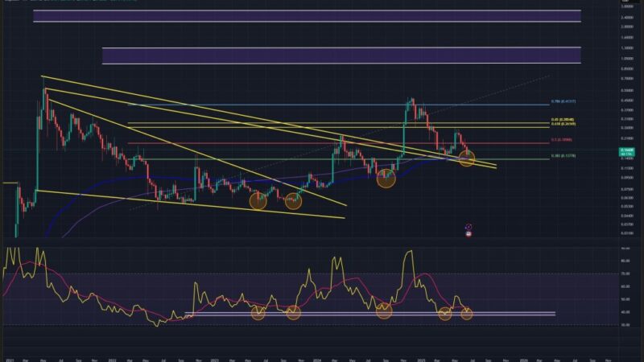Click the 40.00 level on the RSI scale
The image size is (644, 362).
coord(625,312)
